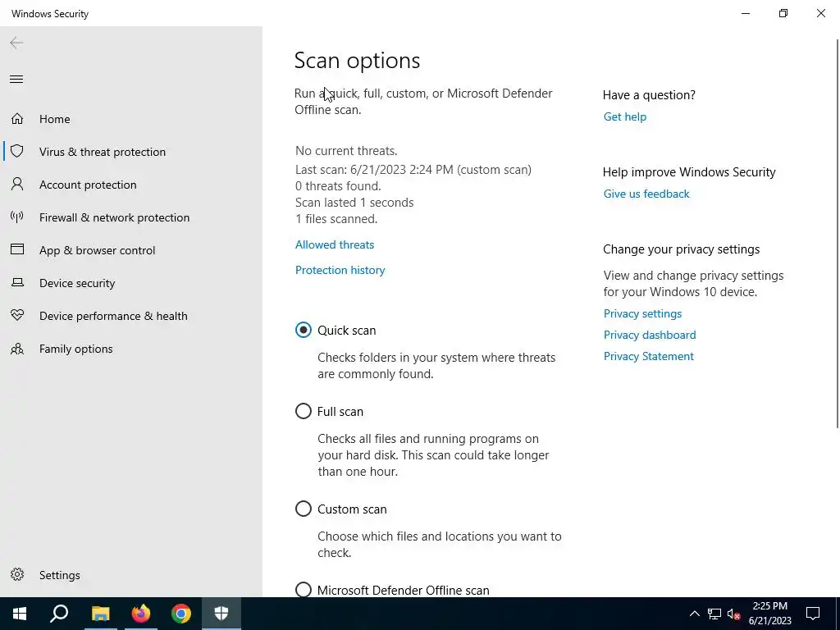
Task: Show hidden system tray icons
Action: (694, 614)
